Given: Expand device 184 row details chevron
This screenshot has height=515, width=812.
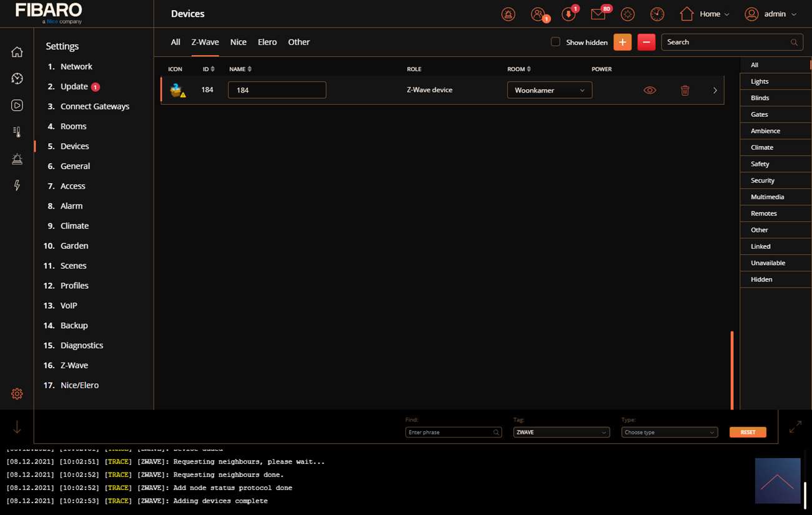Looking at the screenshot, I should [x=715, y=91].
